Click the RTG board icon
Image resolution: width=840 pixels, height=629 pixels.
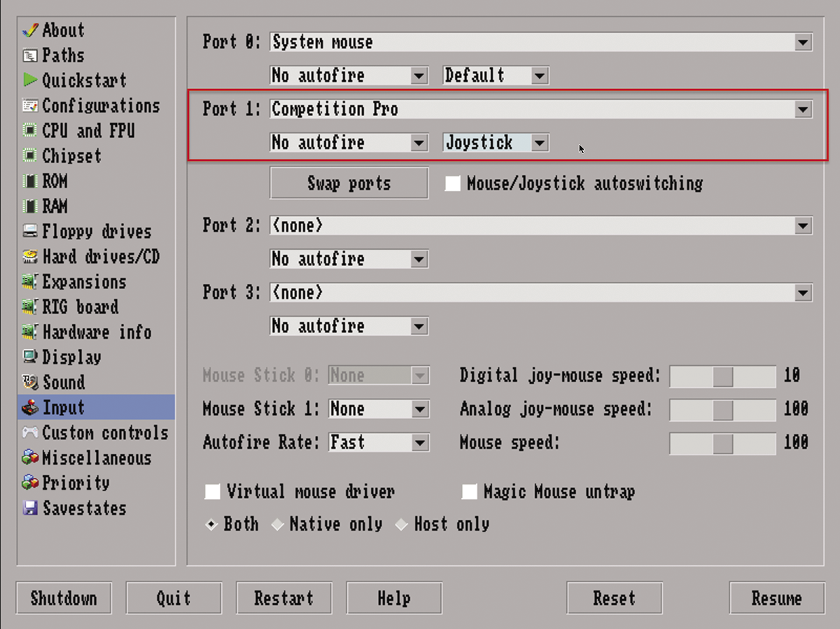(x=30, y=307)
